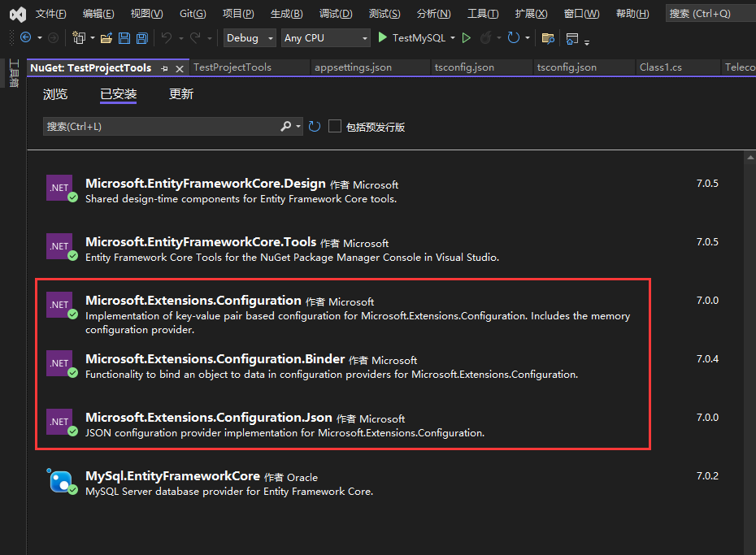Click the navigate backward arrow icon
This screenshot has height=555, width=756.
point(25,37)
